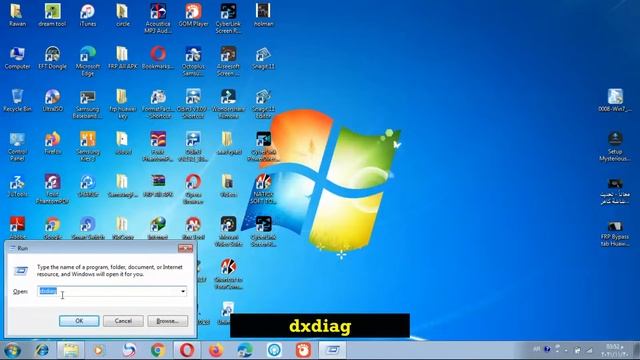The width and height of the screenshot is (640, 360).
Task: Close the Run dialog with the X button
Action: pyautogui.click(x=185, y=248)
